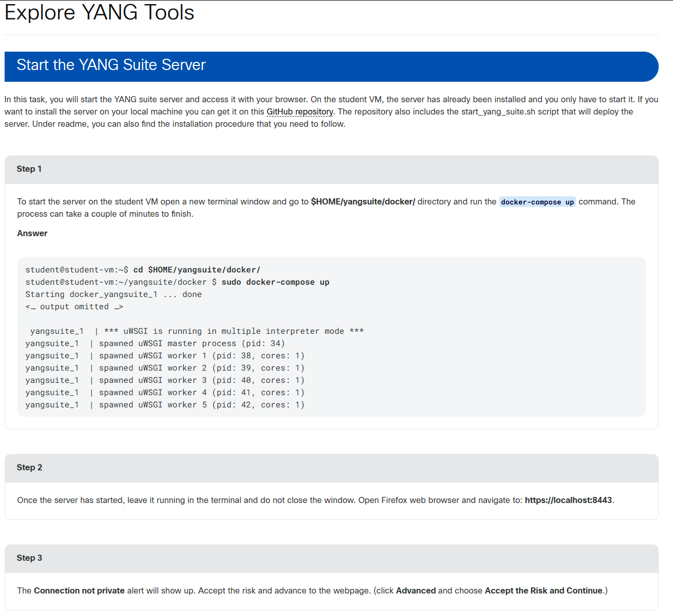Click the intro paragraph starting 'In this task'
Image resolution: width=673 pixels, height=616 pixels.
tap(331, 111)
